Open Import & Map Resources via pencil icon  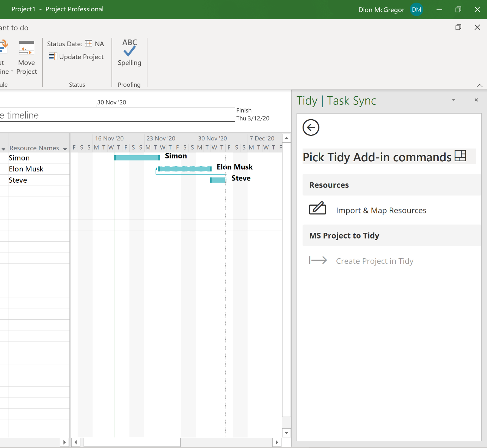click(317, 208)
